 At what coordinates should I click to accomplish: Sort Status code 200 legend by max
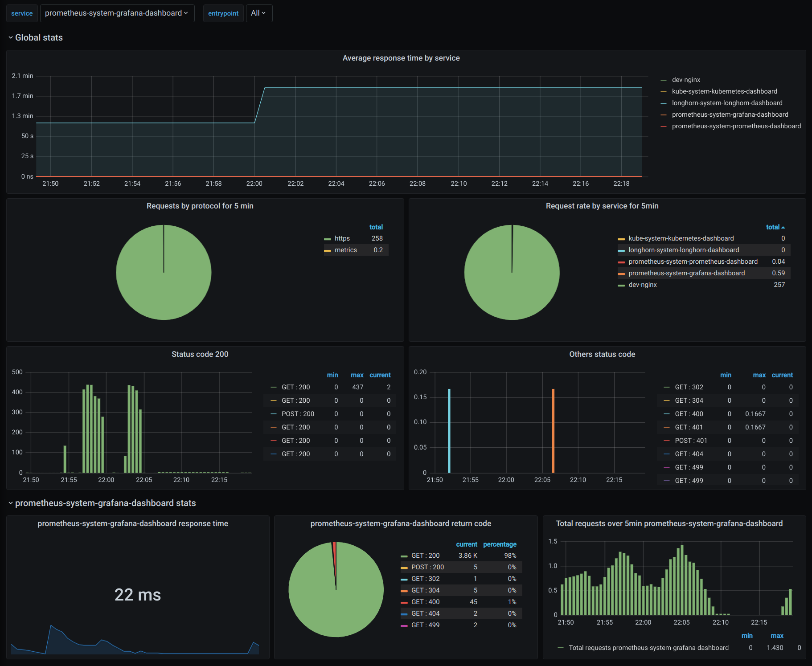pyautogui.click(x=357, y=376)
